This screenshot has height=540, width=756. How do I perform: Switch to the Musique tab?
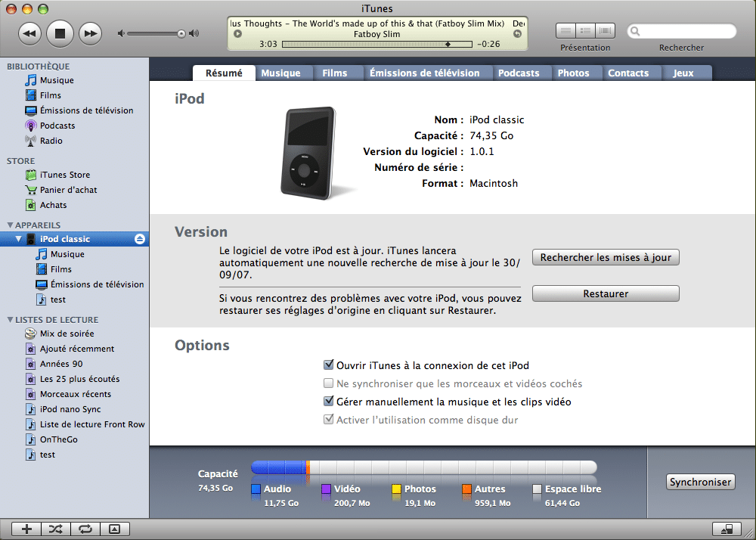pyautogui.click(x=280, y=73)
